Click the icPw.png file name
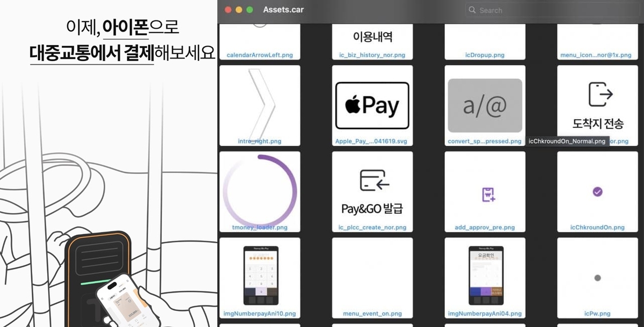 (597, 314)
